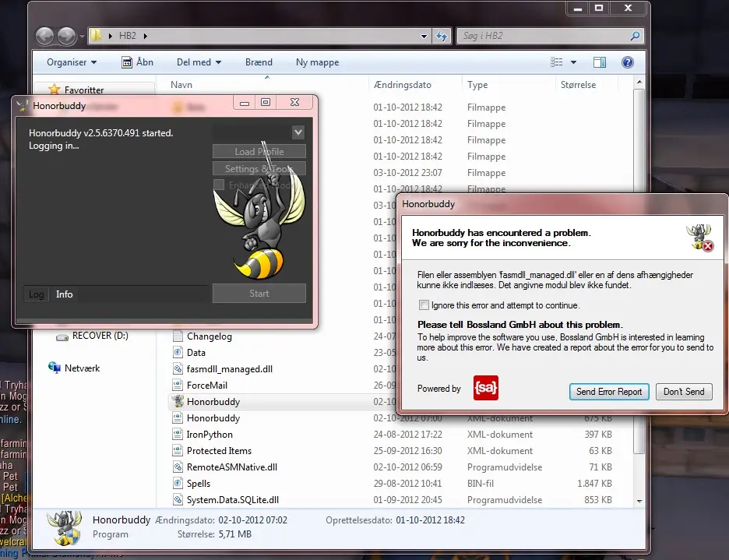Click the Settings & Tools button
The image size is (729, 560).
tap(259, 168)
